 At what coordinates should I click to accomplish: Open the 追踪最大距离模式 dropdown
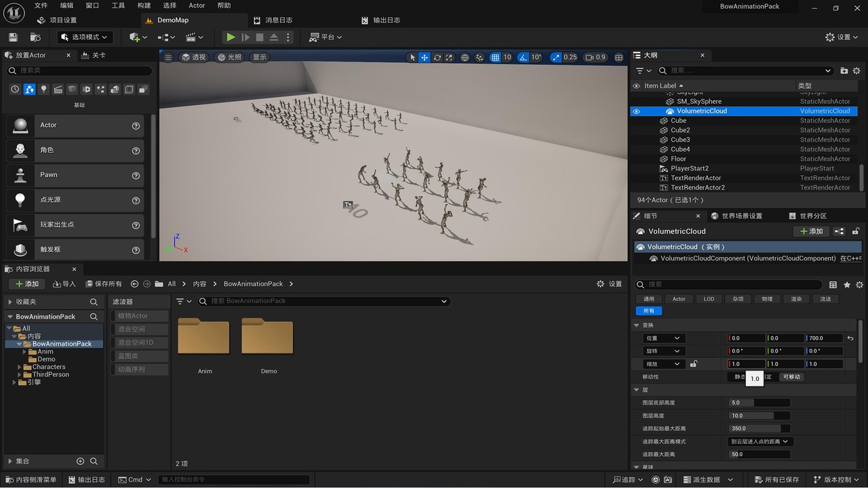[760, 441]
